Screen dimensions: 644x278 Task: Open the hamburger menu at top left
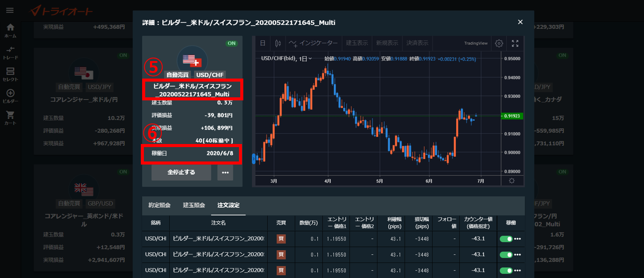[10, 10]
